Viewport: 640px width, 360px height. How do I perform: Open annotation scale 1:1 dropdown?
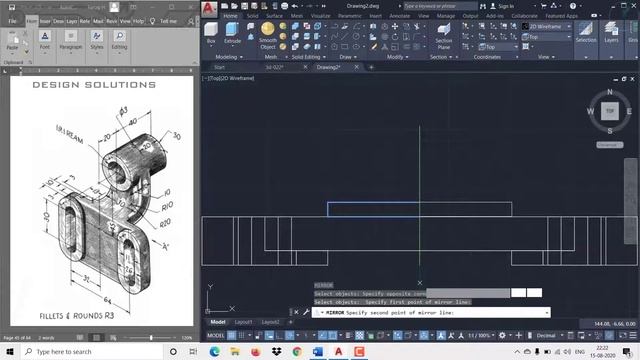coord(482,335)
